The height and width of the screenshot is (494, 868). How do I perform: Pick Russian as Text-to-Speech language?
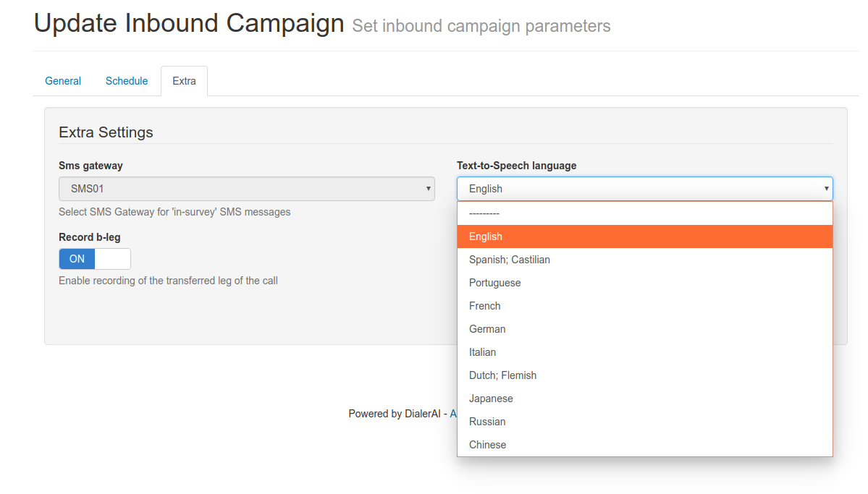point(644,422)
